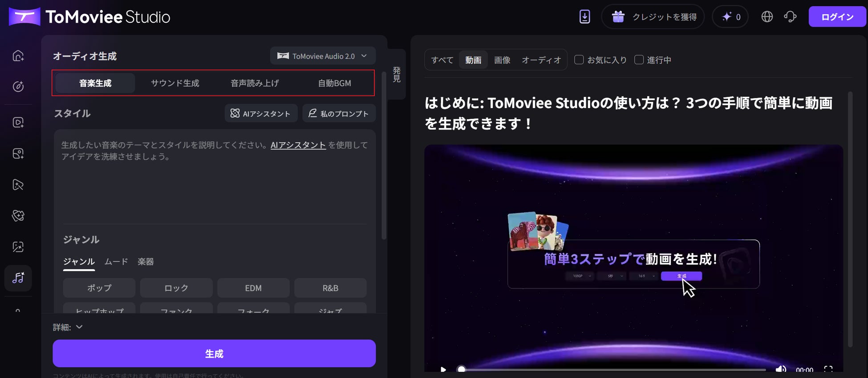Tick the 進行中 checkbox
Viewport: 868px width, 378px height.
pos(639,60)
